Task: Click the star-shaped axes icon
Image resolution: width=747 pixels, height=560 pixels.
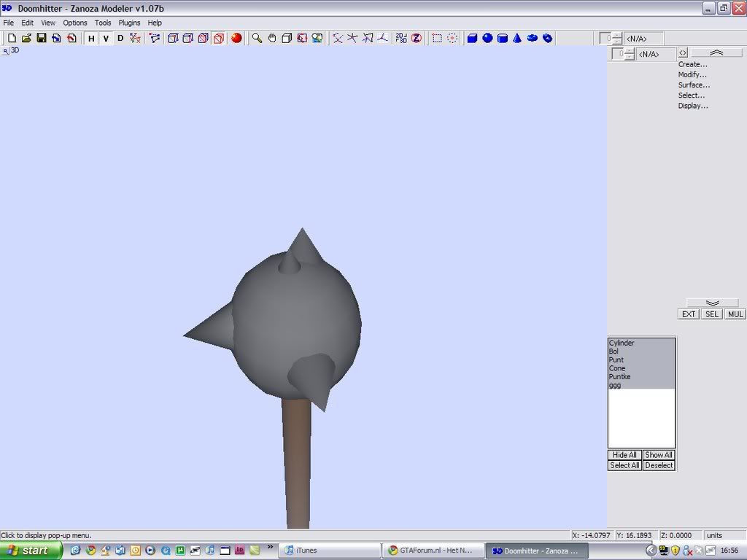Action: 352,38
